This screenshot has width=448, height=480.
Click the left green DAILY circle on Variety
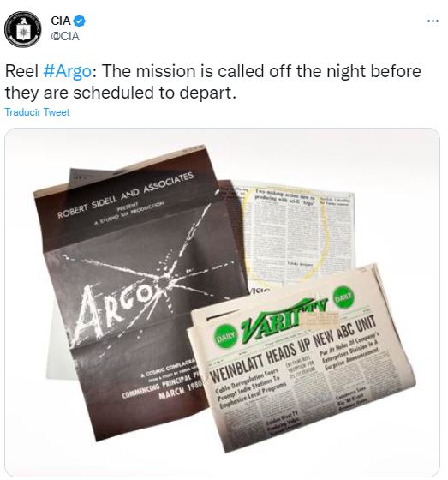coord(225,337)
